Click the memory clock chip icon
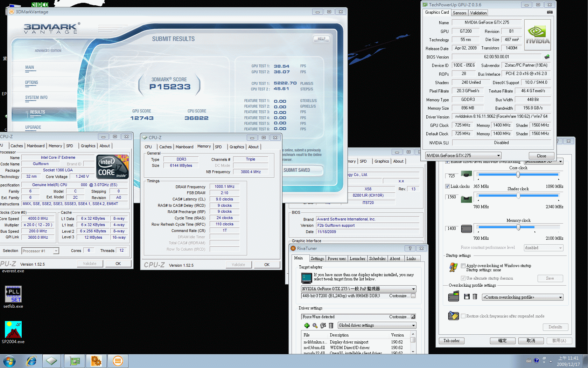 (x=467, y=229)
